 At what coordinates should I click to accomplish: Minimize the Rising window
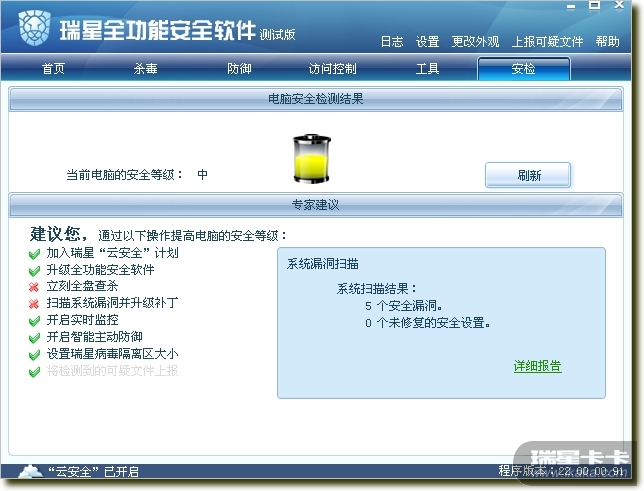[x=571, y=6]
